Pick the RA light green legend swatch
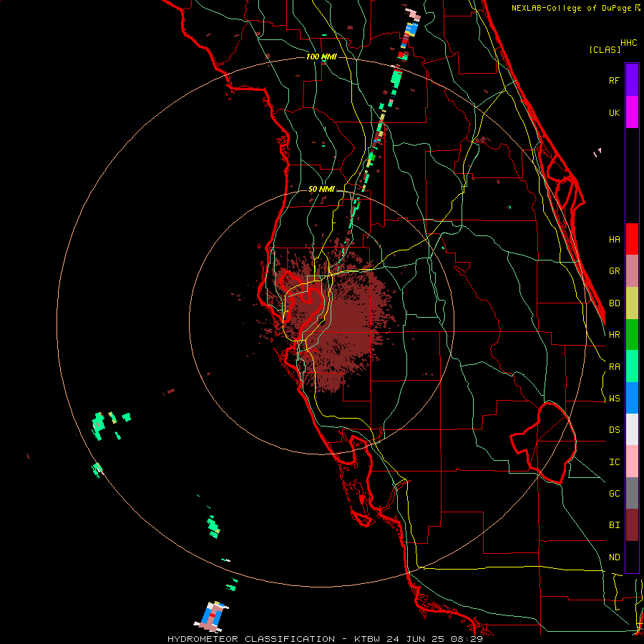The image size is (644, 644). (x=632, y=366)
